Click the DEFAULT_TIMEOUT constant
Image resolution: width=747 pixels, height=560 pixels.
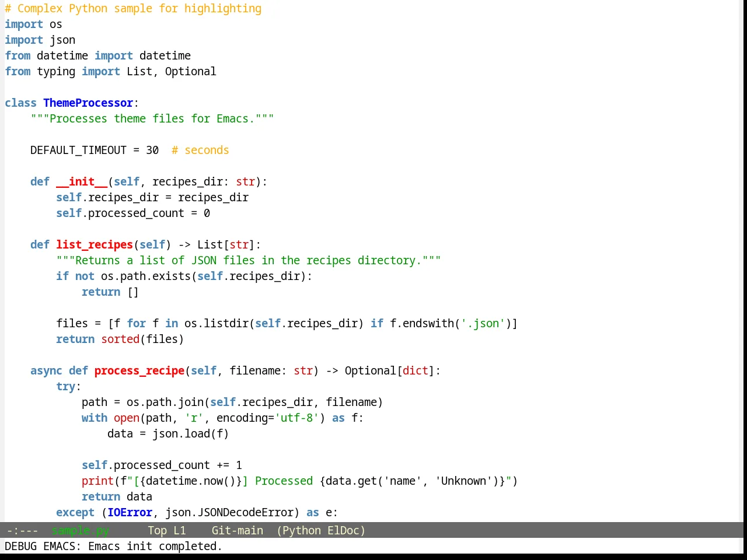pos(78,150)
